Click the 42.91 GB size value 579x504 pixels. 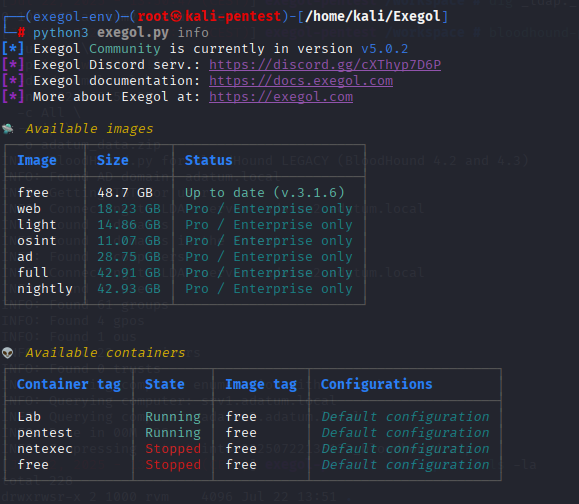click(x=129, y=272)
